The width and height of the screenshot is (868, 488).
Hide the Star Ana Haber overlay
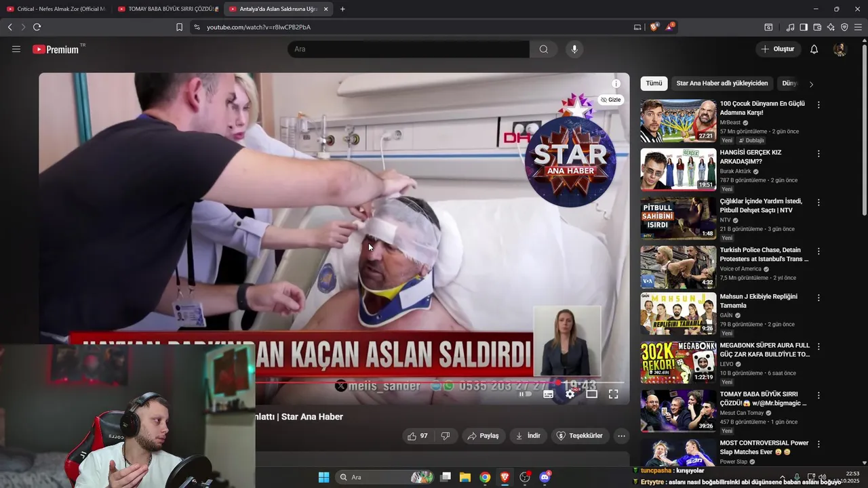611,100
